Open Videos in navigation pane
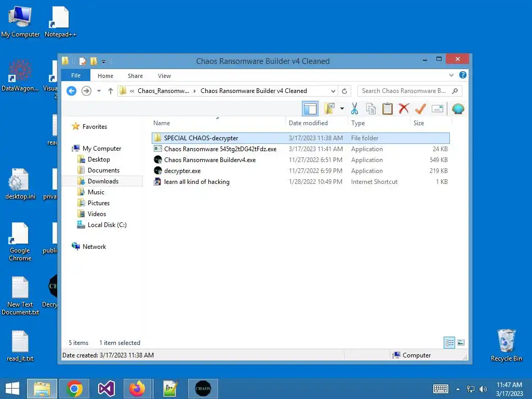The width and height of the screenshot is (532, 399). pos(91,214)
